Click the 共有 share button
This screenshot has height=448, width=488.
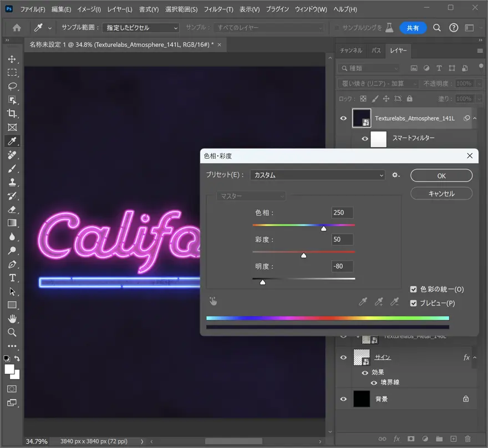[413, 28]
